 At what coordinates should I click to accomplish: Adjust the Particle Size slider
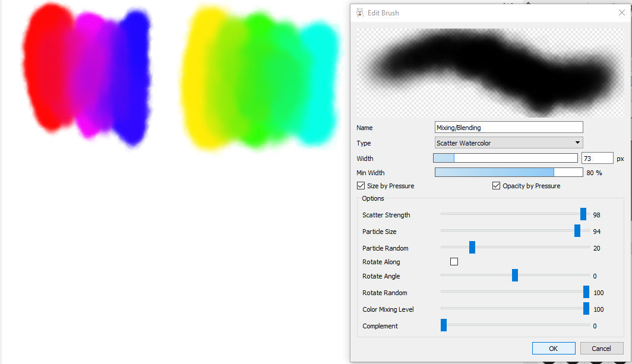coord(577,231)
